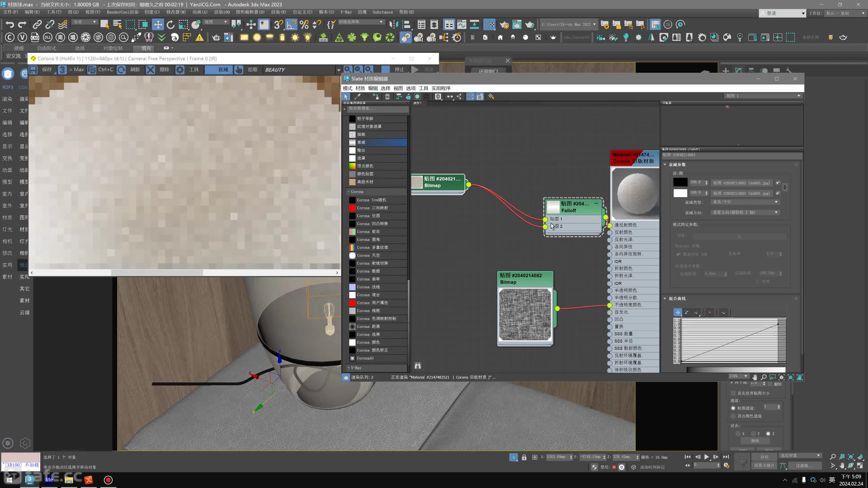The width and height of the screenshot is (868, 488).
Task: Click the selection lock padlock in status bar
Action: [x=524, y=457]
